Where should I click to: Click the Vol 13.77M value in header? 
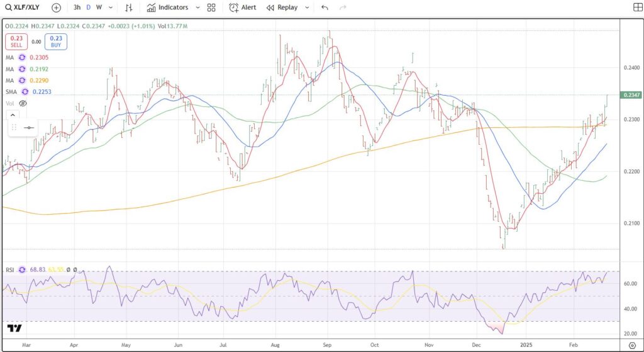[x=172, y=26]
